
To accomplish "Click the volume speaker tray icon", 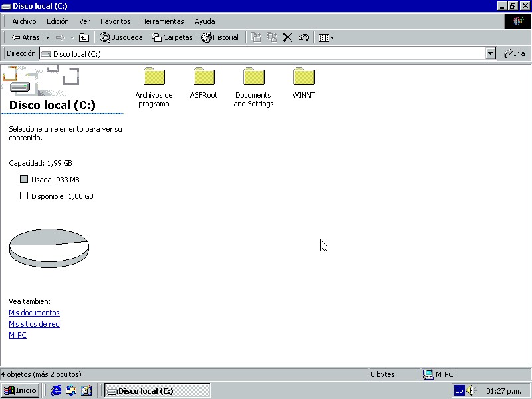I will (471, 390).
